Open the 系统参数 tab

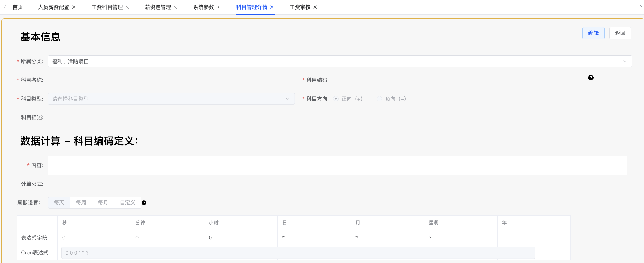click(204, 7)
